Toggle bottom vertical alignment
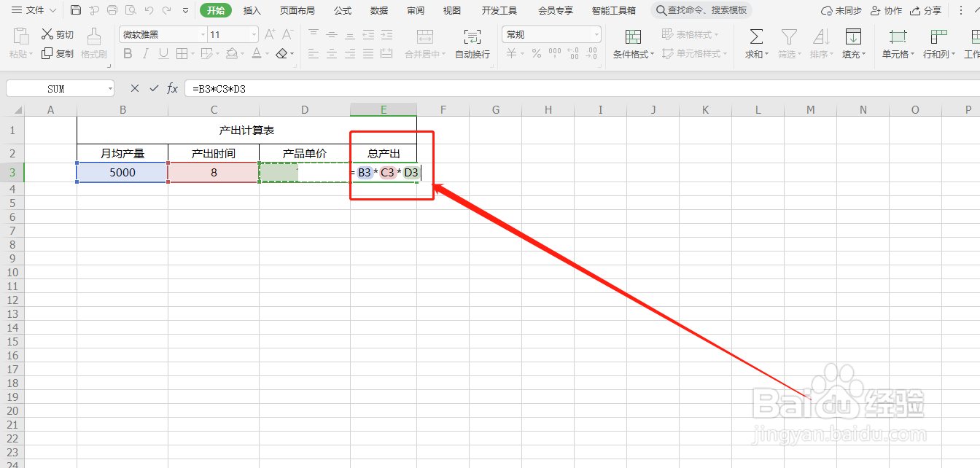The image size is (980, 468). [350, 34]
